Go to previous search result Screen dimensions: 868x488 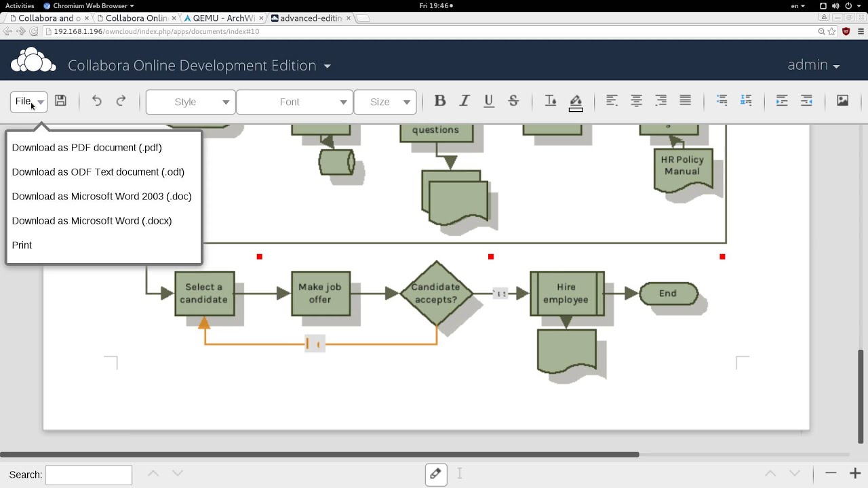click(153, 473)
